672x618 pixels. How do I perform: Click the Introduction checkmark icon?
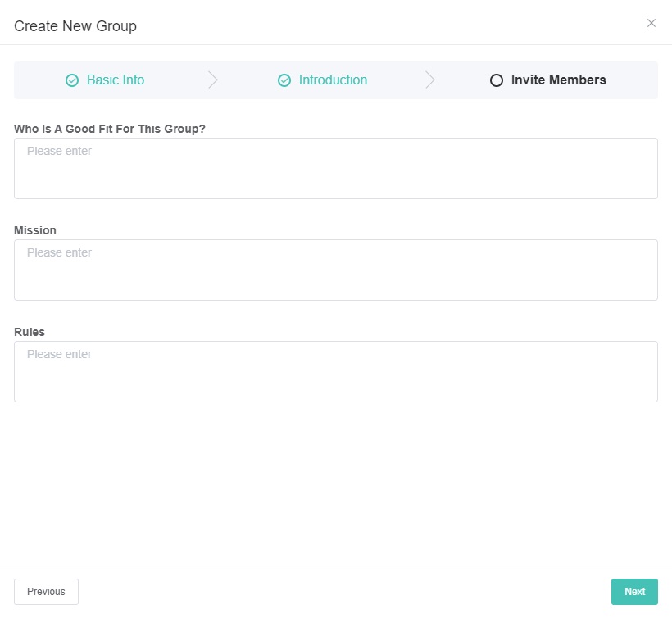coord(284,80)
